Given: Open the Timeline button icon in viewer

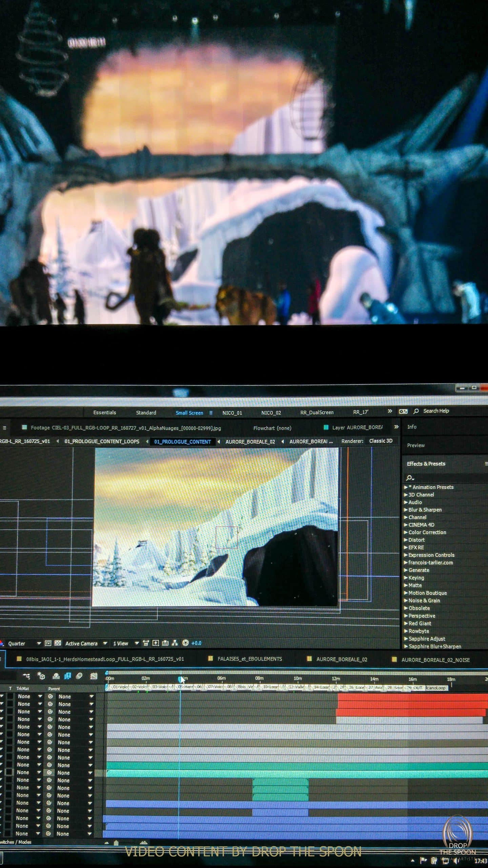Looking at the screenshot, I should (165, 643).
